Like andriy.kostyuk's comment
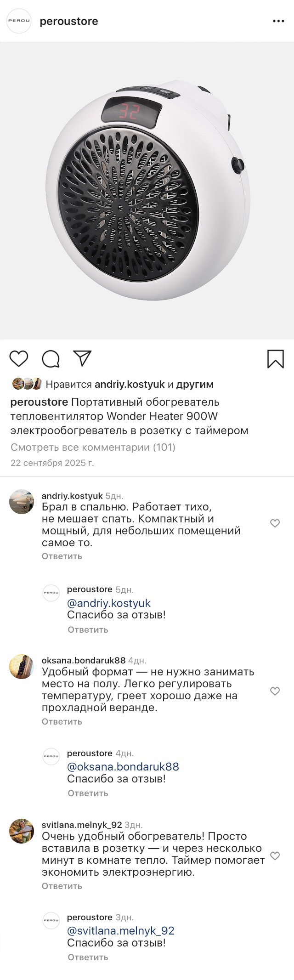 pos(275,523)
